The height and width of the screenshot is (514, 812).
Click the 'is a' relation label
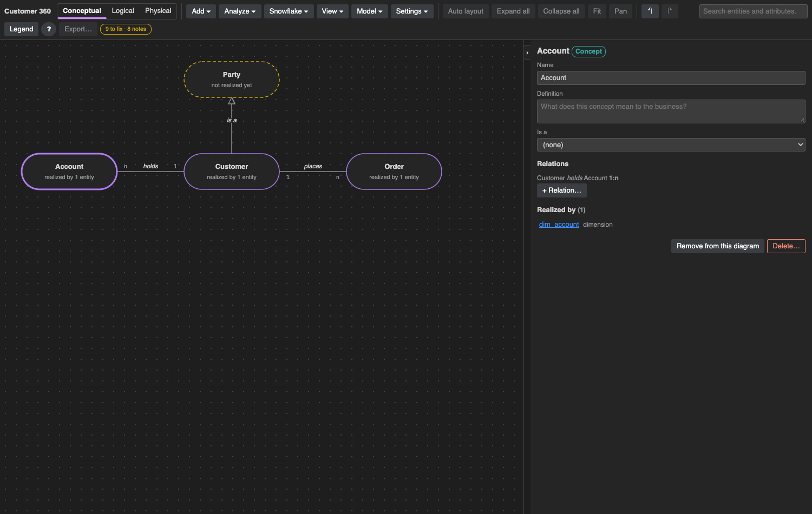pos(232,120)
